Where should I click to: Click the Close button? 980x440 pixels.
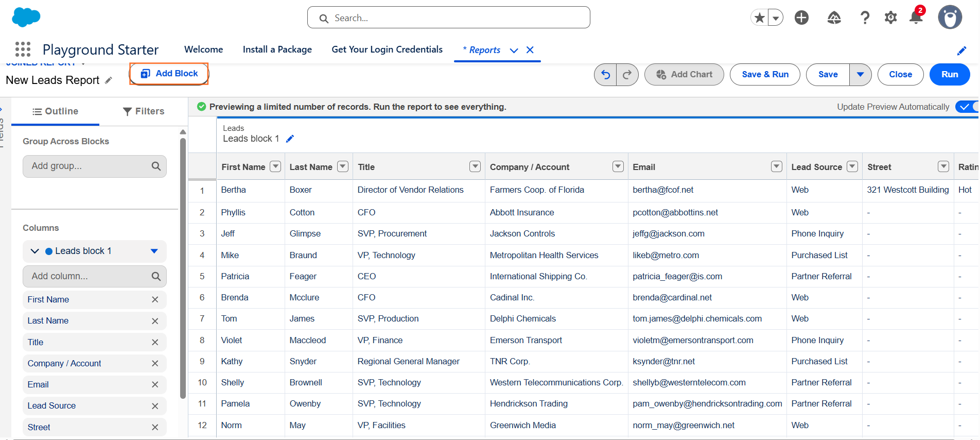[x=900, y=75]
